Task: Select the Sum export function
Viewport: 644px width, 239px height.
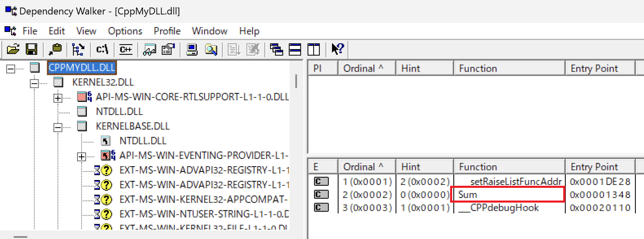Action: point(468,194)
